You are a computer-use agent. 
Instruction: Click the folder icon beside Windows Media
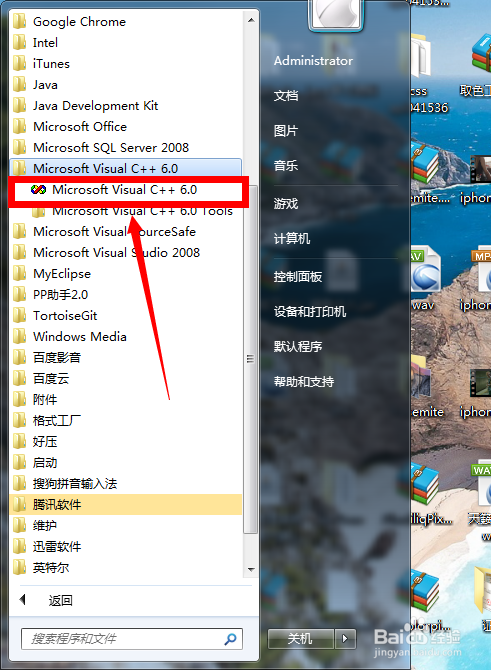pyautogui.click(x=20, y=336)
